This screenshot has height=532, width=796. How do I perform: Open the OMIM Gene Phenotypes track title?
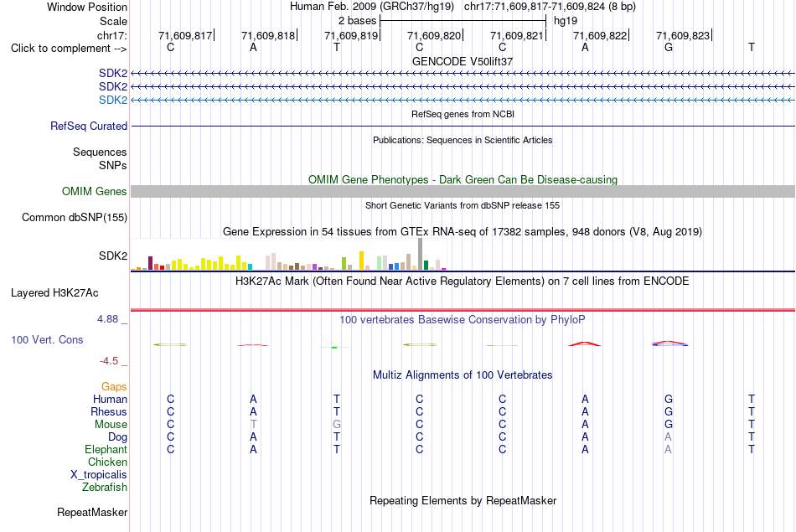click(463, 179)
